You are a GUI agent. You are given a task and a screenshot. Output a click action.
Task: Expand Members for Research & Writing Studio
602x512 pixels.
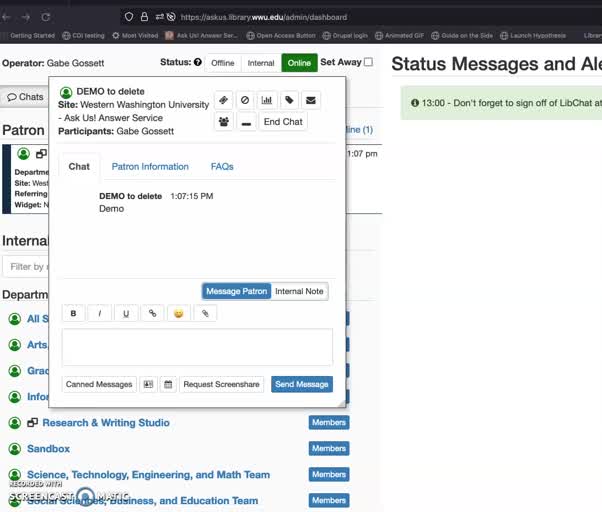click(x=328, y=423)
